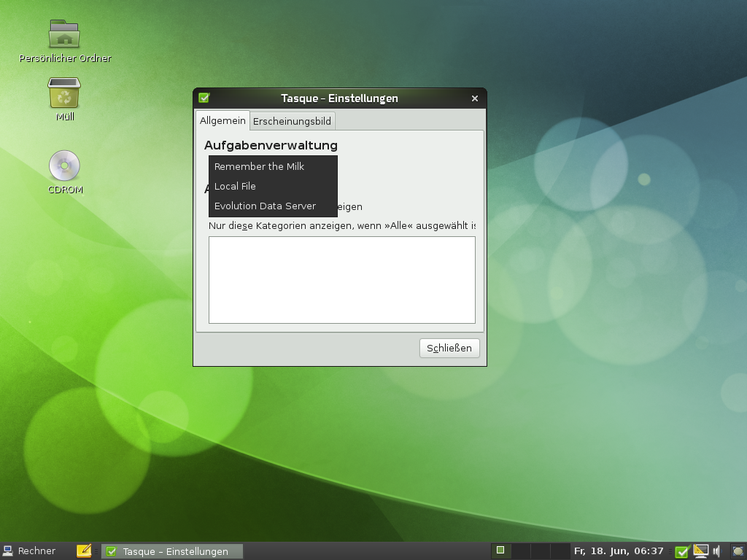Select Remember the Milk from the dropdown
Image resolution: width=747 pixels, height=560 pixels.
pyautogui.click(x=259, y=166)
